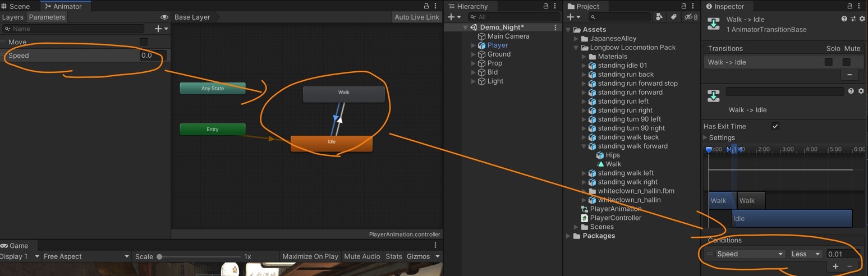Expand the Player object in Hierarchy
This screenshot has height=276, width=868.
point(474,45)
